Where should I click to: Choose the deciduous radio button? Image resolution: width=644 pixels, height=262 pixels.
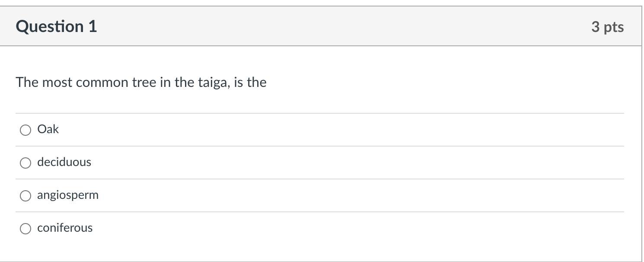coord(26,163)
